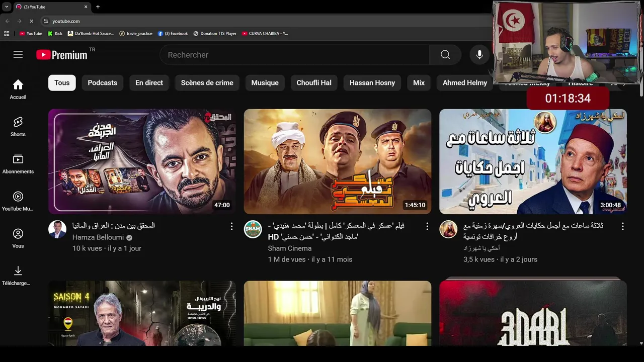The height and width of the screenshot is (362, 644).
Task: Click Sham Cinema channel avatar
Action: pos(253,229)
